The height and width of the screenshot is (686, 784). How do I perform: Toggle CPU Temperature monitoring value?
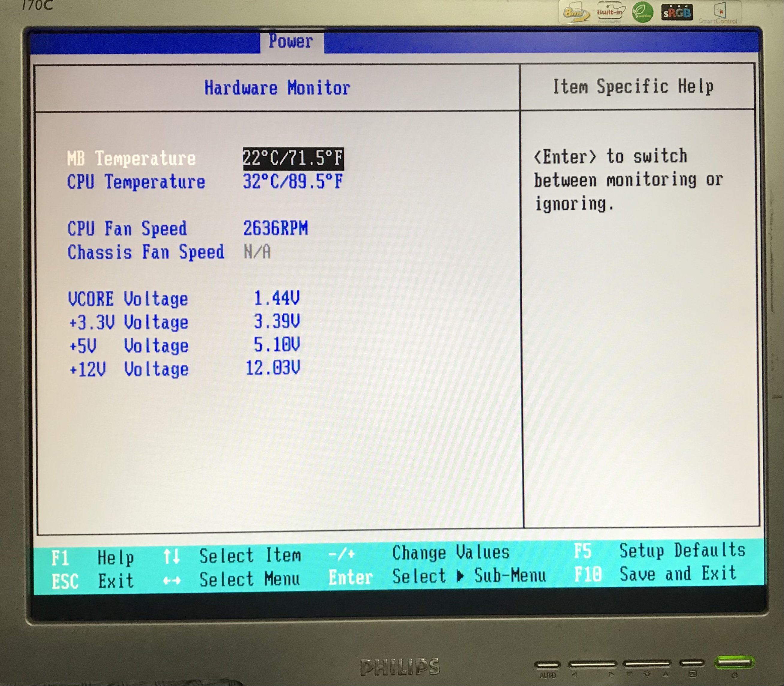(293, 181)
